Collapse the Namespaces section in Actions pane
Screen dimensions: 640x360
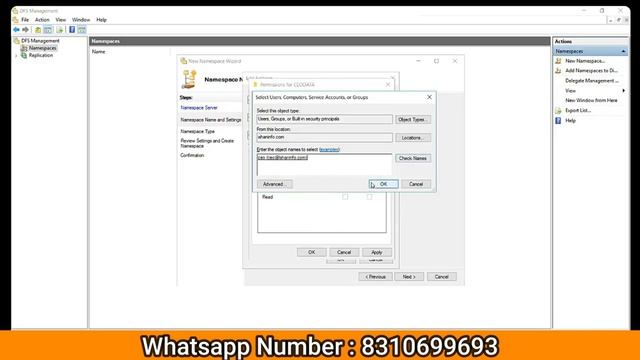click(623, 51)
